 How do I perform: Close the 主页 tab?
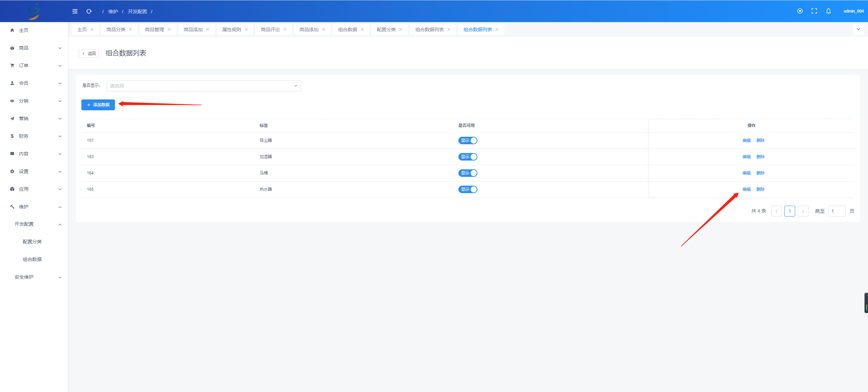point(92,30)
